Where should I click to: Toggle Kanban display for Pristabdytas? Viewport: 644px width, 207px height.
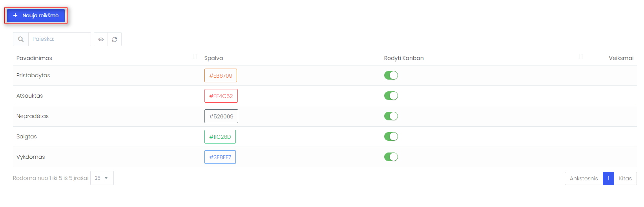[x=391, y=75]
